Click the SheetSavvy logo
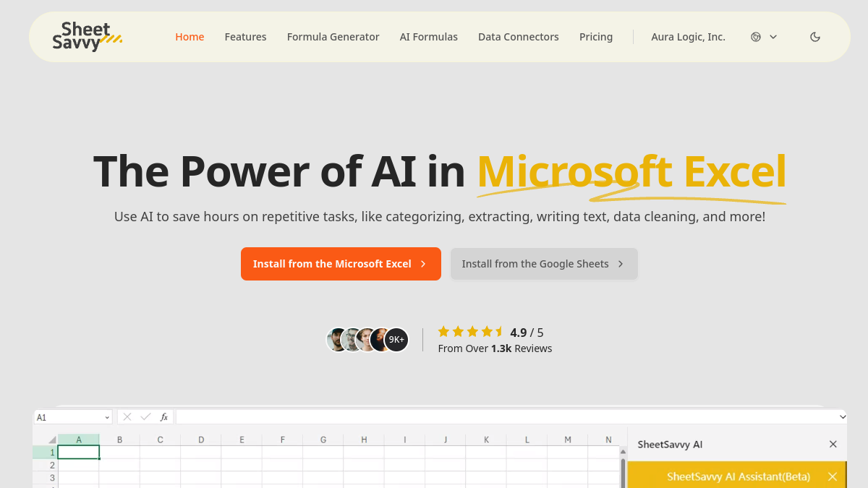The height and width of the screenshot is (488, 868). point(88,37)
